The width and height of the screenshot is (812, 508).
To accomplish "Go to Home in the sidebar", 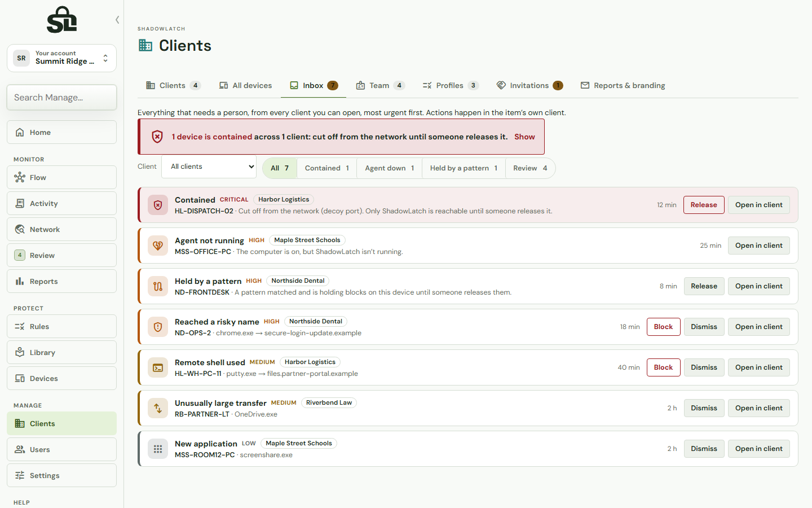I will click(x=61, y=132).
